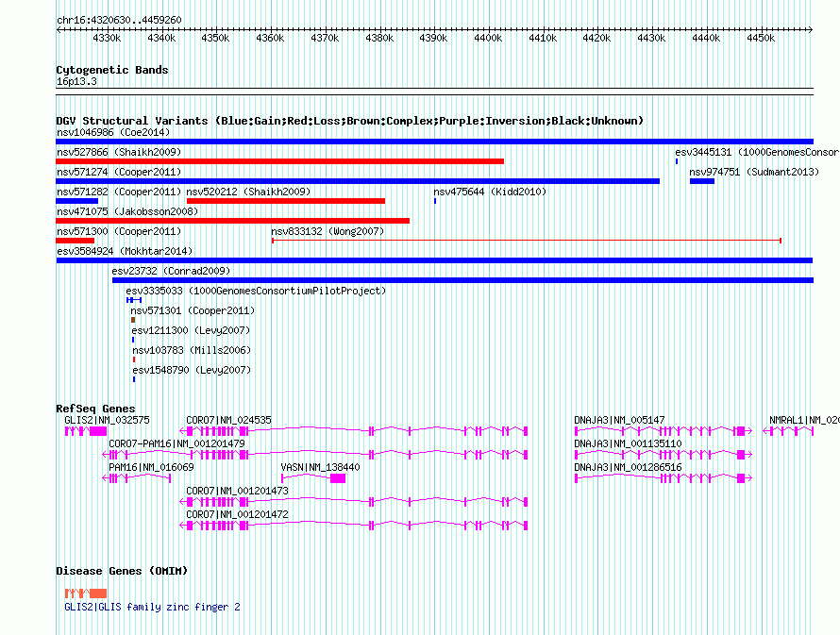The width and height of the screenshot is (840, 635).
Task: Select the Disease Genes (OMIM) track title
Action: (122, 571)
